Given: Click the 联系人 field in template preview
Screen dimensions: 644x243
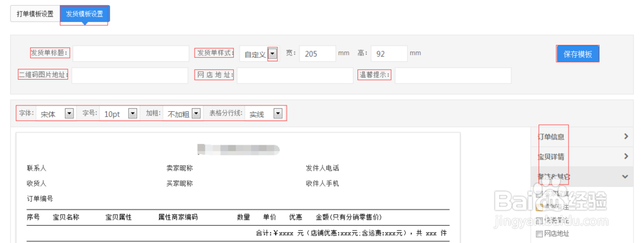Looking at the screenshot, I should click(x=37, y=168).
